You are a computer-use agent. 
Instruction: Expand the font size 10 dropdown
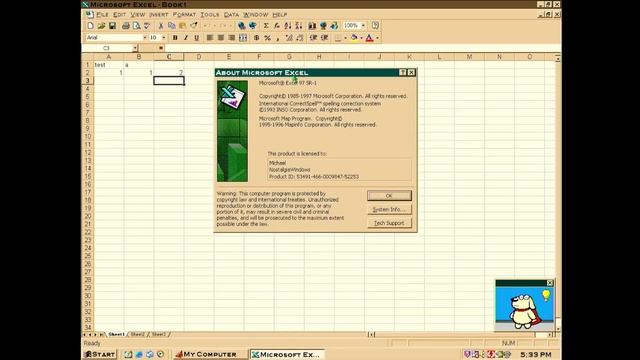click(x=164, y=38)
